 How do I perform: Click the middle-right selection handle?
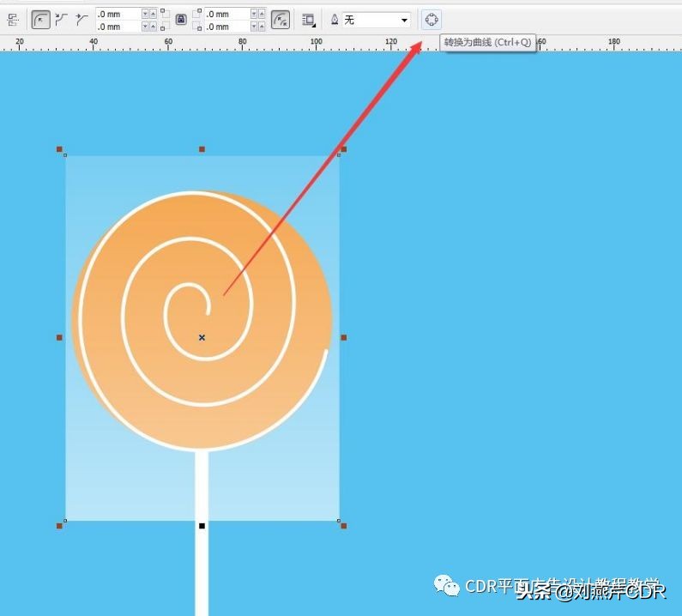click(344, 337)
